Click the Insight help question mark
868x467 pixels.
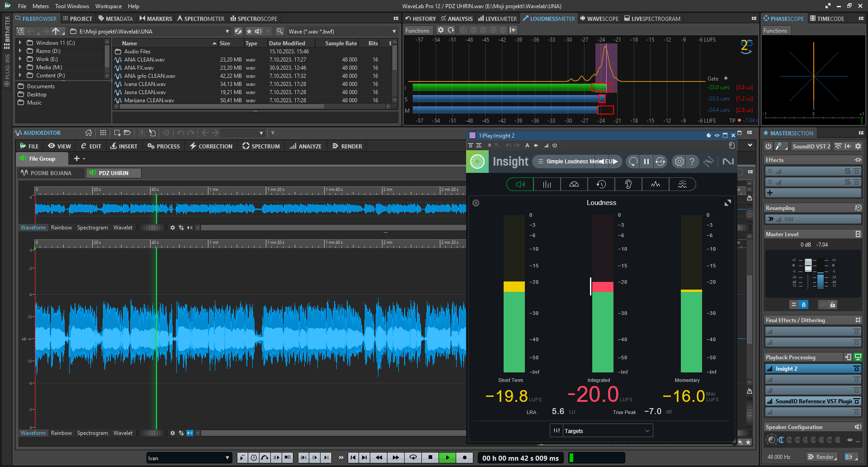692,162
